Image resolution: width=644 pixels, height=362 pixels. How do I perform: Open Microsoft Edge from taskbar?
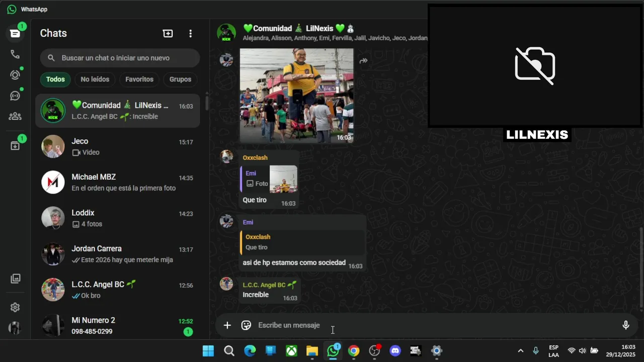pos(250,351)
